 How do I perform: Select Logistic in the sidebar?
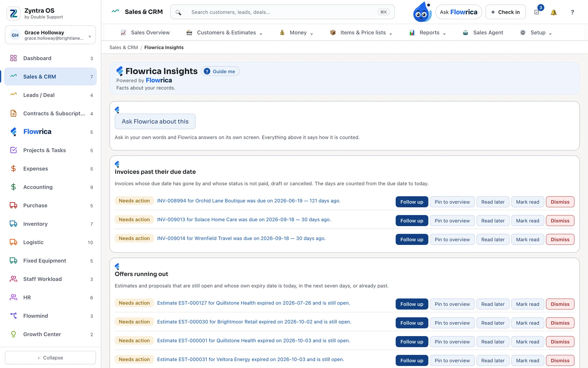point(50,242)
